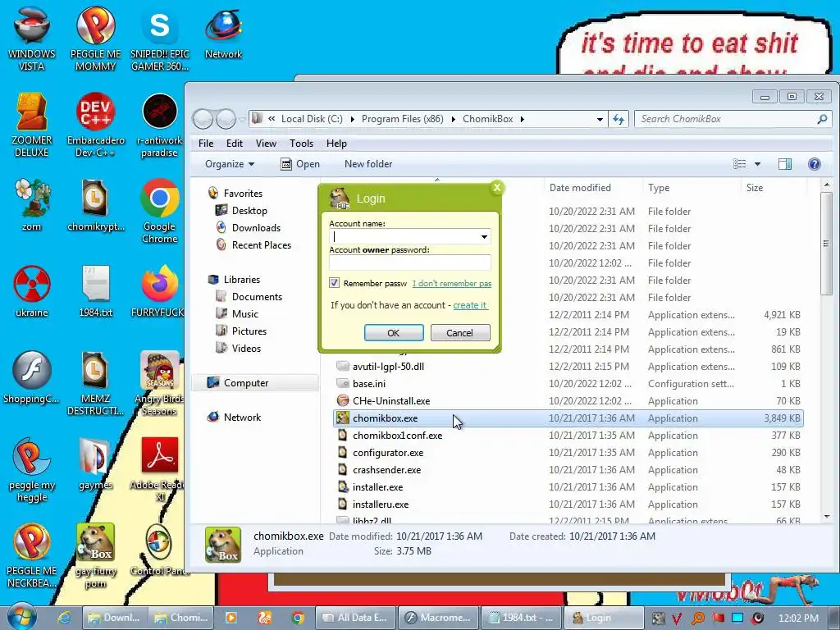
Task: Click the refresh button beside the address bar
Action: coord(619,119)
